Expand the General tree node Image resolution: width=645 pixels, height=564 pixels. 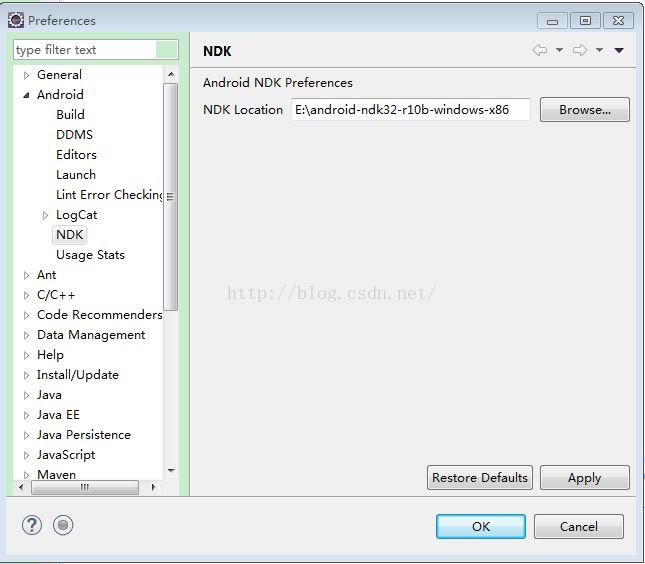(27, 75)
